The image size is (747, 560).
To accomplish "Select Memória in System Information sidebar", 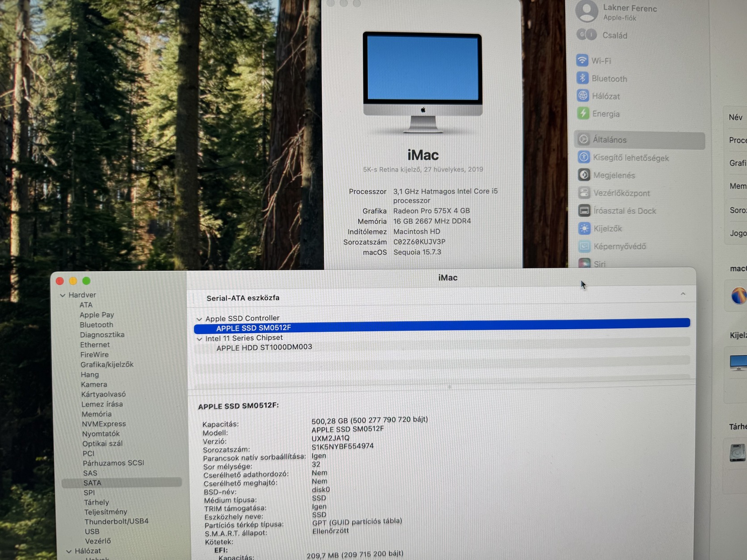I will (x=97, y=414).
